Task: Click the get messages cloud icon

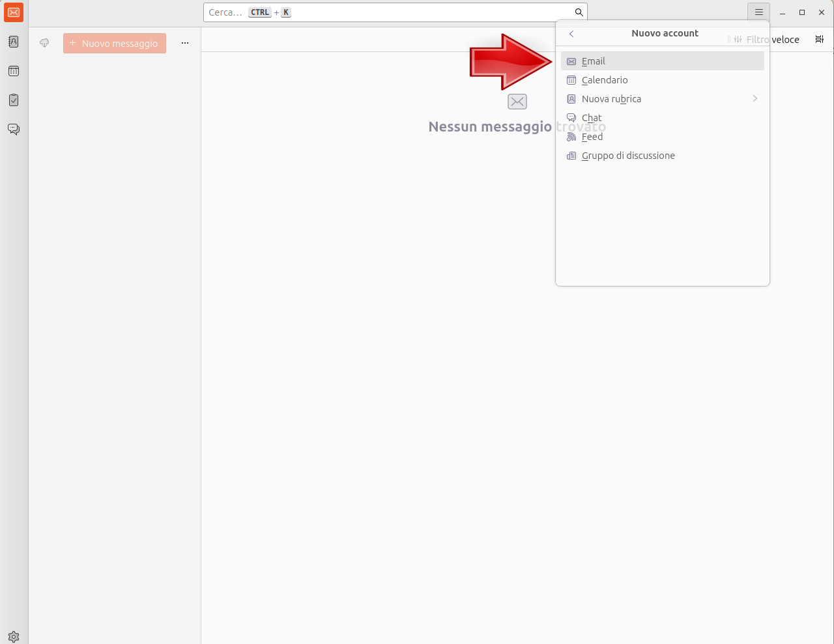Action: (44, 43)
